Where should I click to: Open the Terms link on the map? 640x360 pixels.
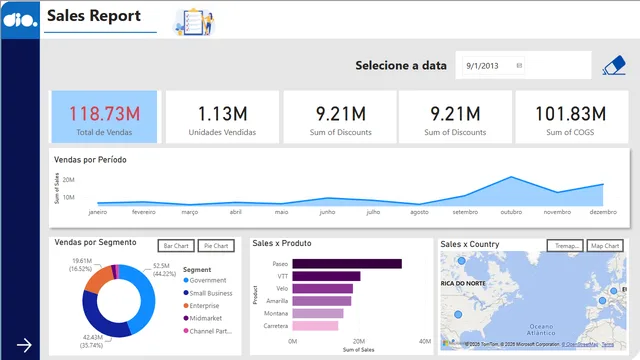[x=607, y=344]
